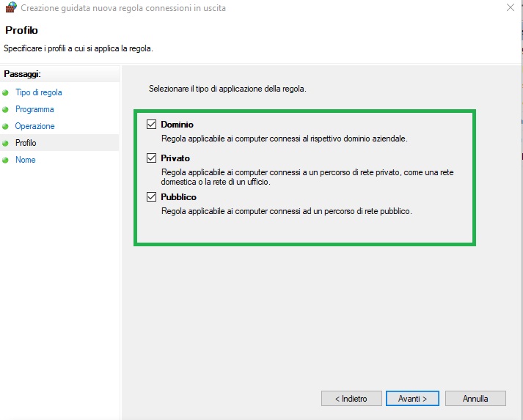
Task: Cancel the wizard with Annulla
Action: [475, 398]
